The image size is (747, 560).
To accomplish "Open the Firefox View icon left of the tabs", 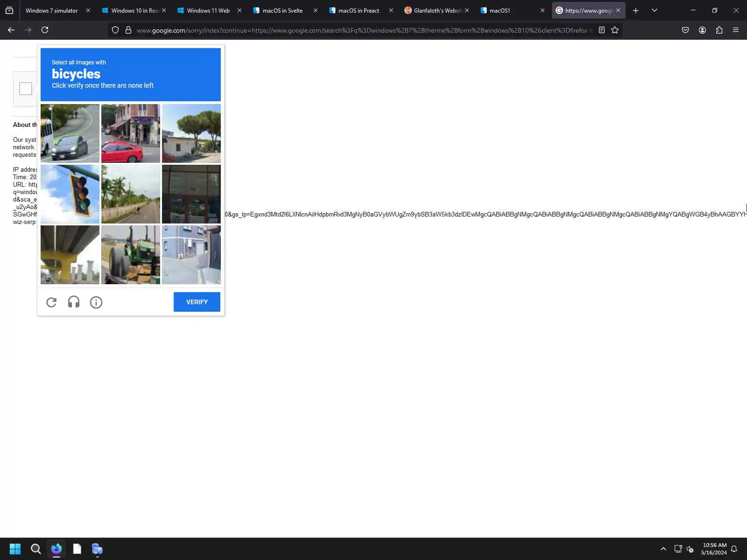I will click(9, 10).
